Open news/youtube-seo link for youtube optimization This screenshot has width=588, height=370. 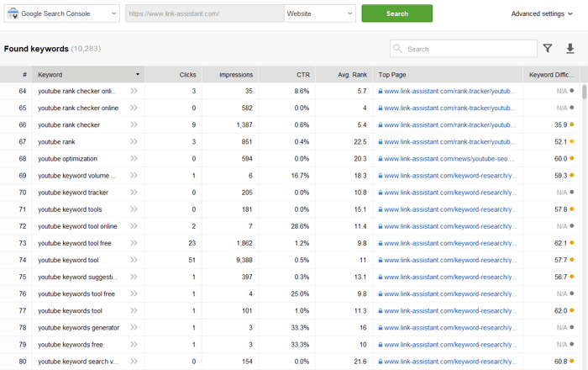point(449,159)
